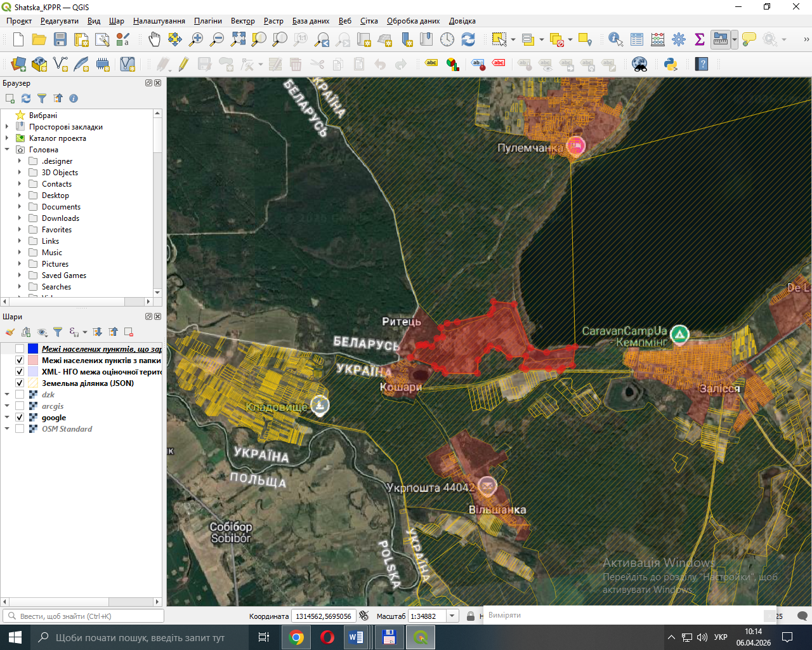Collapse the Головна tree node
The height and width of the screenshot is (650, 812).
click(x=7, y=150)
